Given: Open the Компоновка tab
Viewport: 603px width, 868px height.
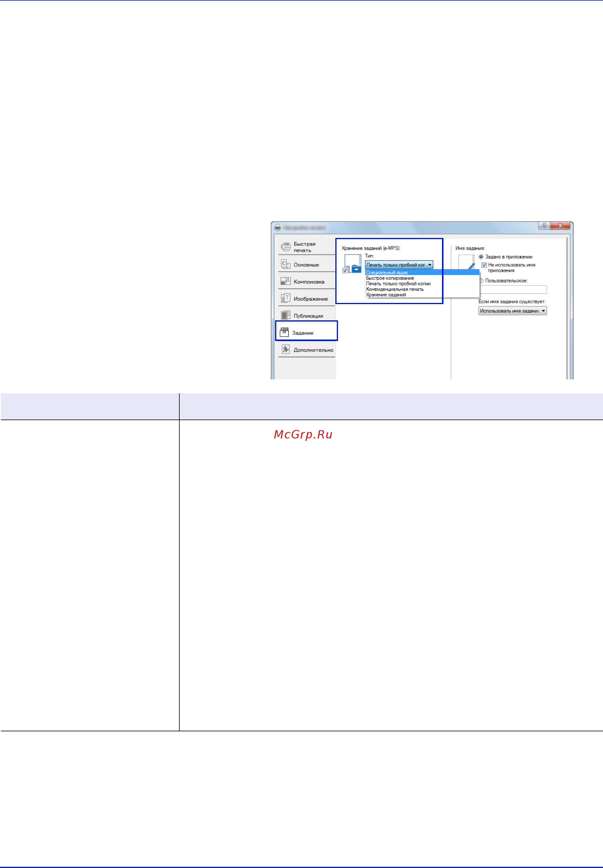Looking at the screenshot, I should tap(306, 281).
